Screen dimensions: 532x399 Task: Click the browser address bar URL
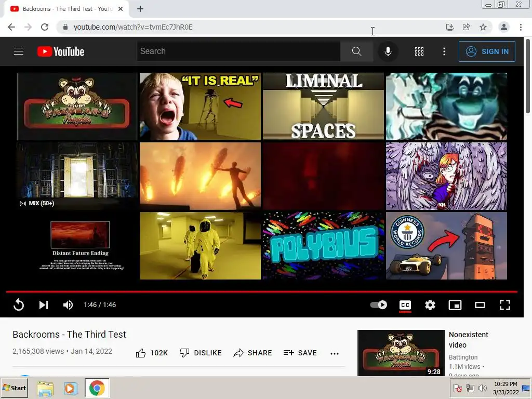[x=133, y=27]
